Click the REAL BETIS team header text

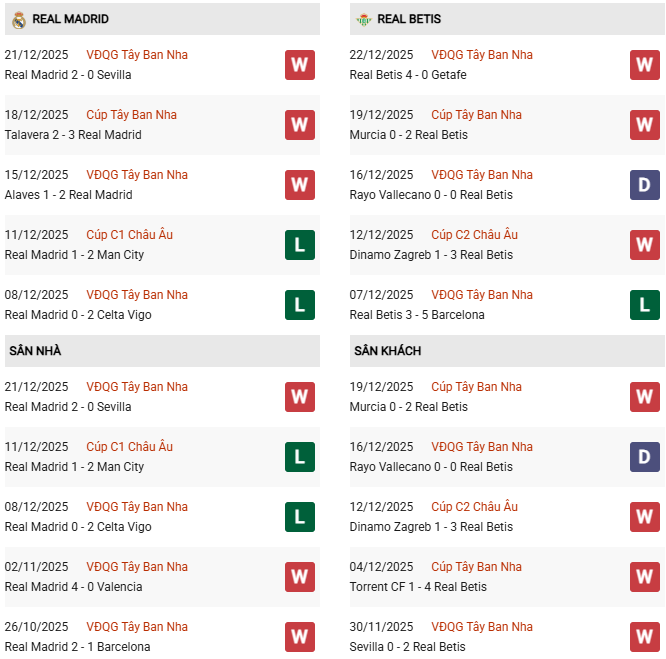(x=409, y=19)
